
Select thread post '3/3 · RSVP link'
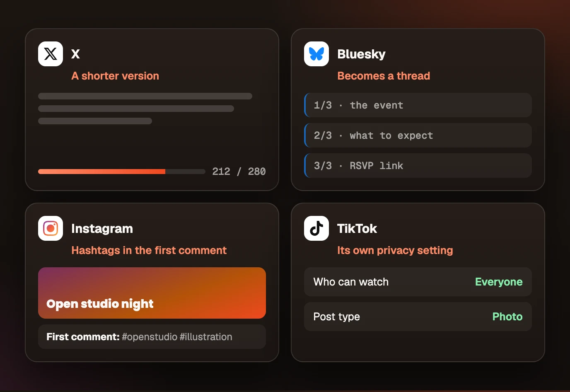coord(418,166)
